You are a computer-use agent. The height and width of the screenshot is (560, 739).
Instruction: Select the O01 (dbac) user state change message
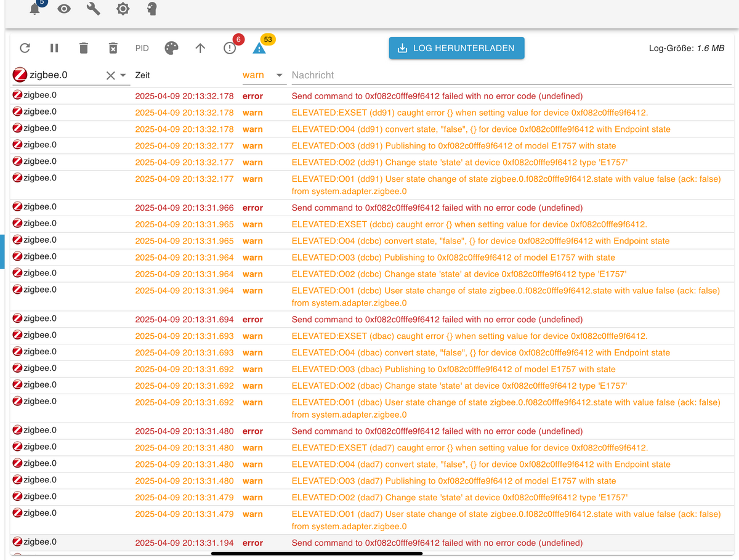click(506, 408)
